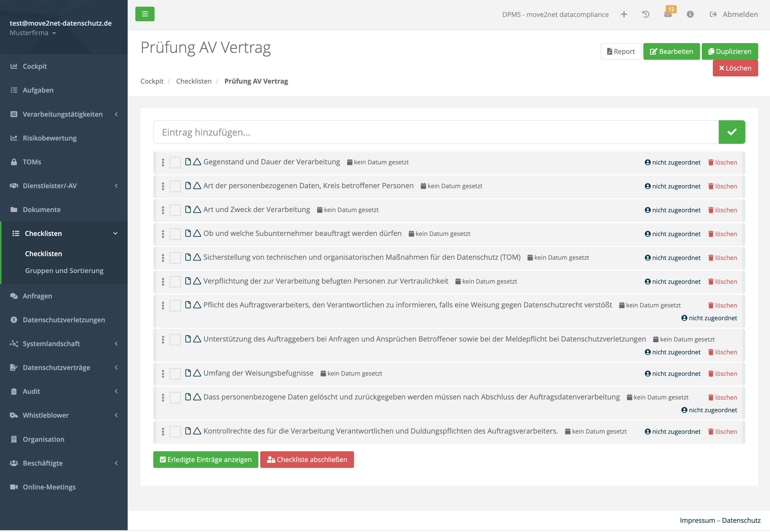Click the document icon for Sicherstellung TOM row
Image resolution: width=770 pixels, height=532 pixels.
click(188, 257)
